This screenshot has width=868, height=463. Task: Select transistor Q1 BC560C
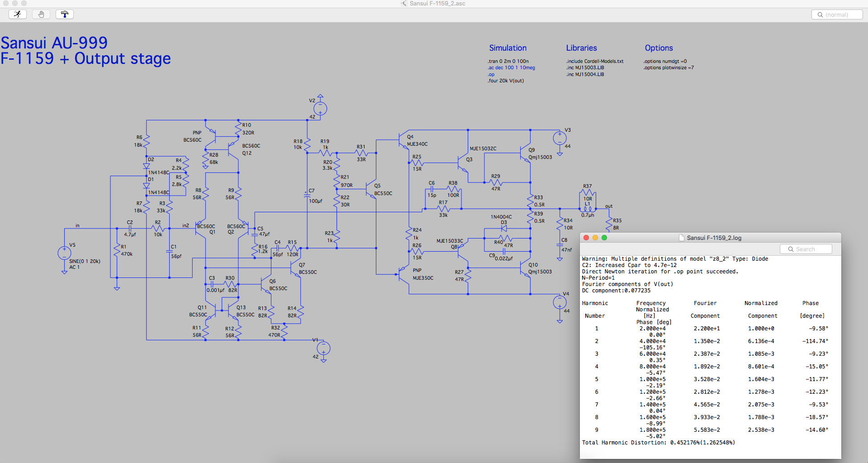[201, 229]
